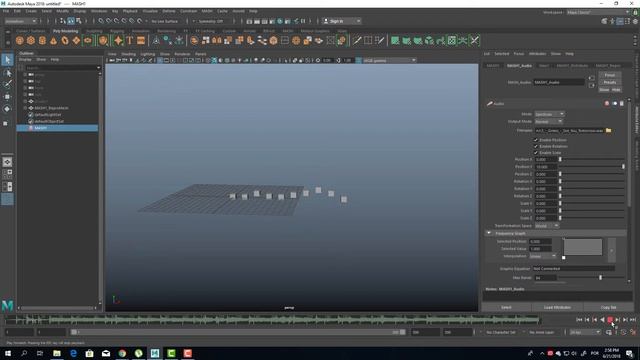This screenshot has height=360, width=640.
Task: Open the Workspace dropdown
Action: pos(598,13)
